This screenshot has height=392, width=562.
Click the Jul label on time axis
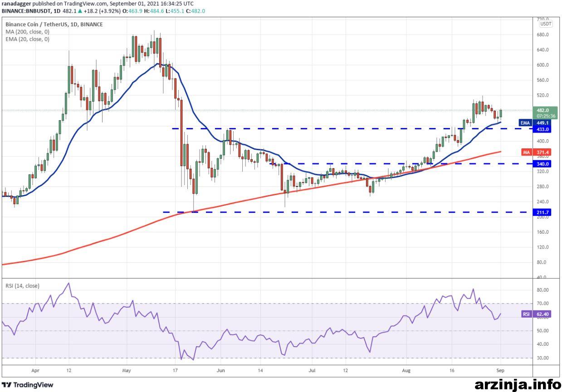coord(313,370)
